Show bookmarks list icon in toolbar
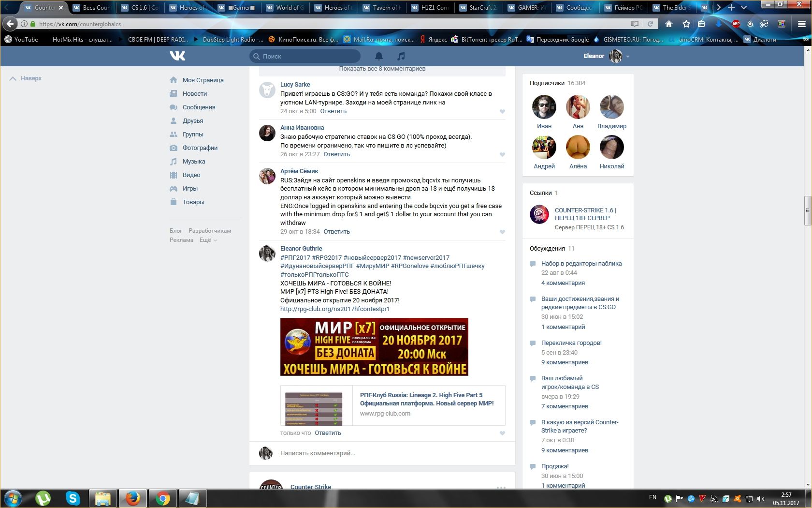 701,24
